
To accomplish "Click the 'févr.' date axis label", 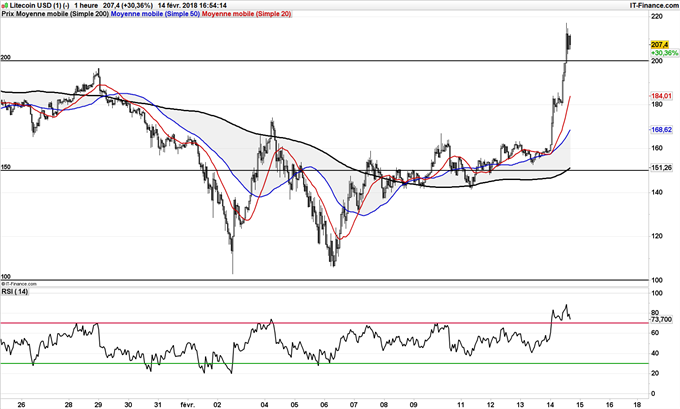I will point(188,404).
